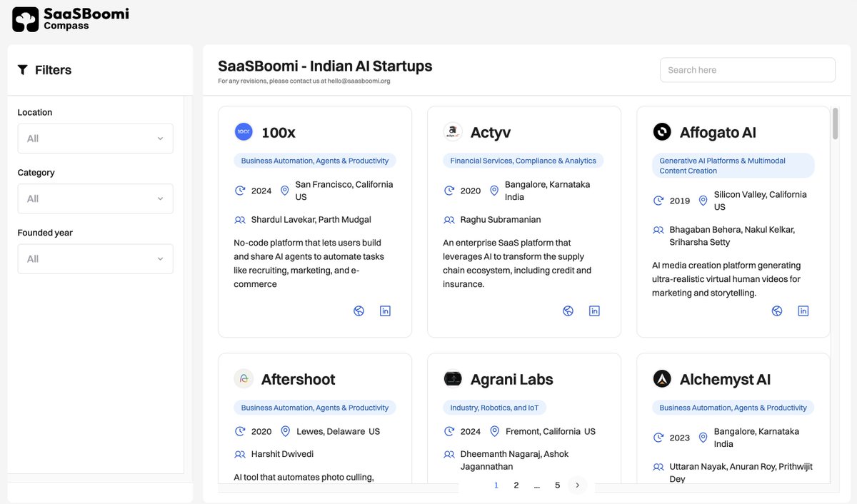Click founders people icon on 100x card
This screenshot has height=504, width=857.
pyautogui.click(x=240, y=220)
